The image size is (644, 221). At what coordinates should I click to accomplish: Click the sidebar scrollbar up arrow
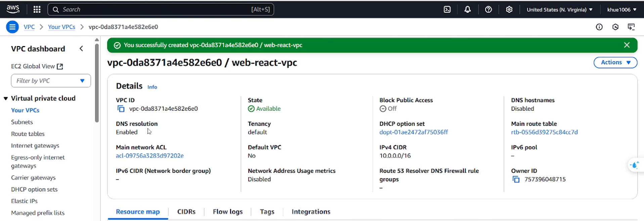point(97,40)
